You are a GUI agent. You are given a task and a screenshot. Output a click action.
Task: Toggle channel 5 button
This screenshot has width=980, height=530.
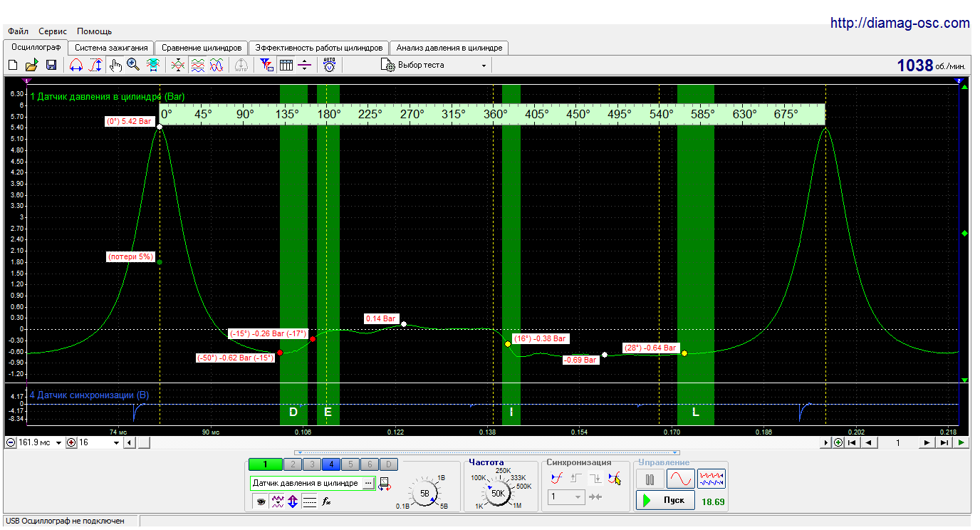pyautogui.click(x=350, y=464)
